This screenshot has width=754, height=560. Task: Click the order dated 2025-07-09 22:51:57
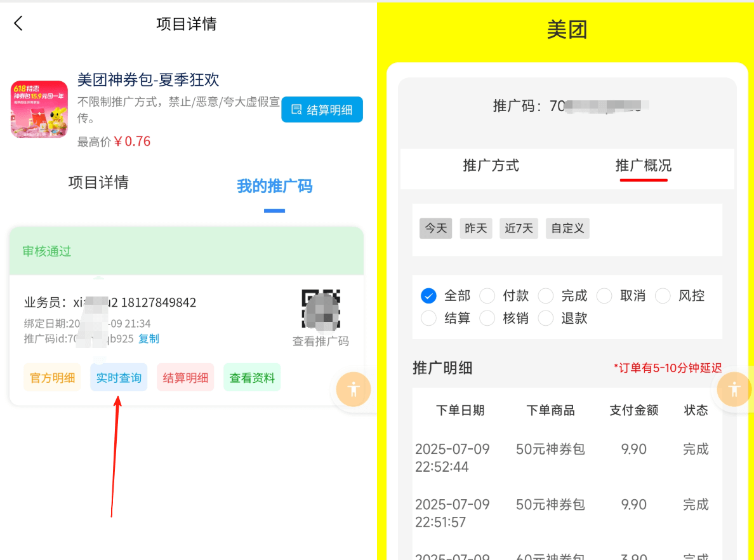[452, 513]
